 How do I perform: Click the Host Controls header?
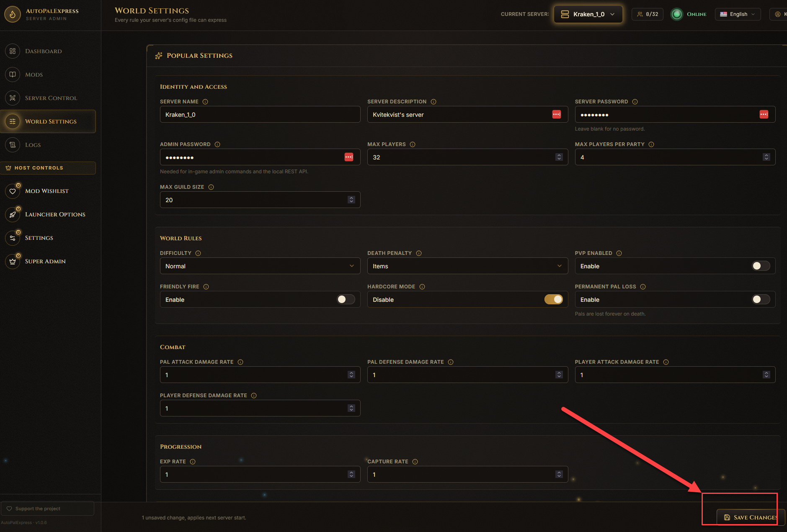pyautogui.click(x=48, y=168)
